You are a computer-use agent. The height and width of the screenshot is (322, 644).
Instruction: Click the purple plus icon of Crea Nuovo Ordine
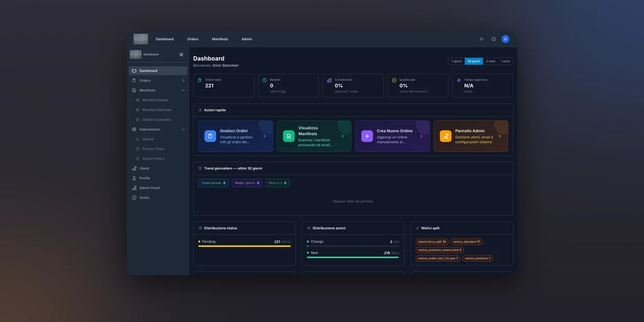point(367,136)
